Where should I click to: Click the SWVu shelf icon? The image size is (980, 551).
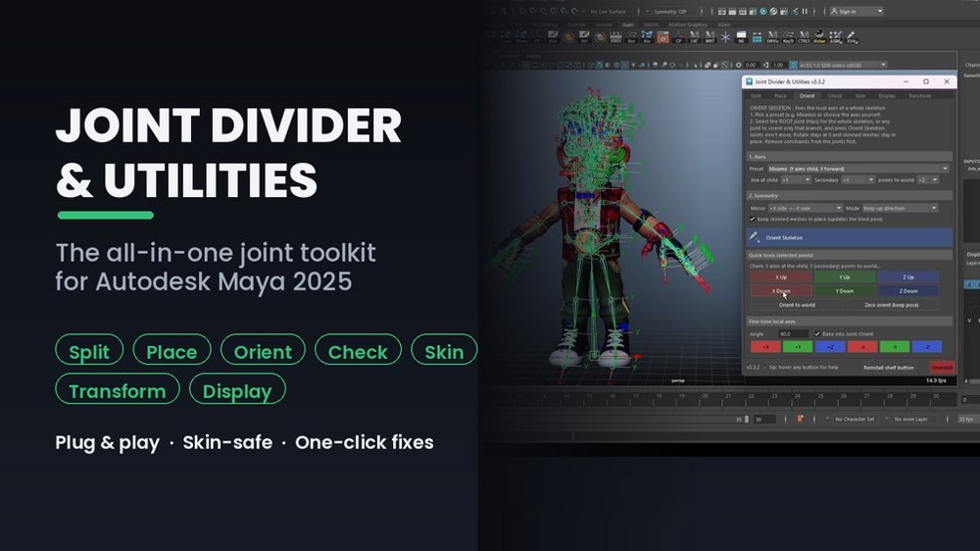coord(772,37)
